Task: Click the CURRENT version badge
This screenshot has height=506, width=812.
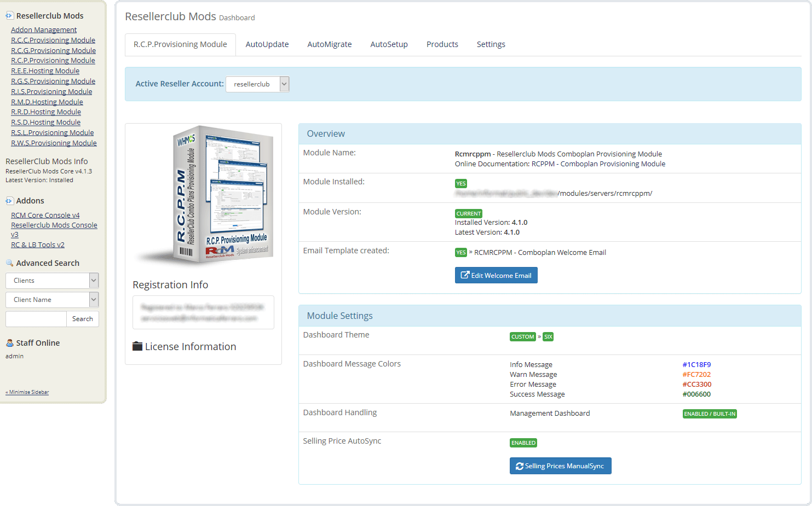Action: (x=469, y=214)
